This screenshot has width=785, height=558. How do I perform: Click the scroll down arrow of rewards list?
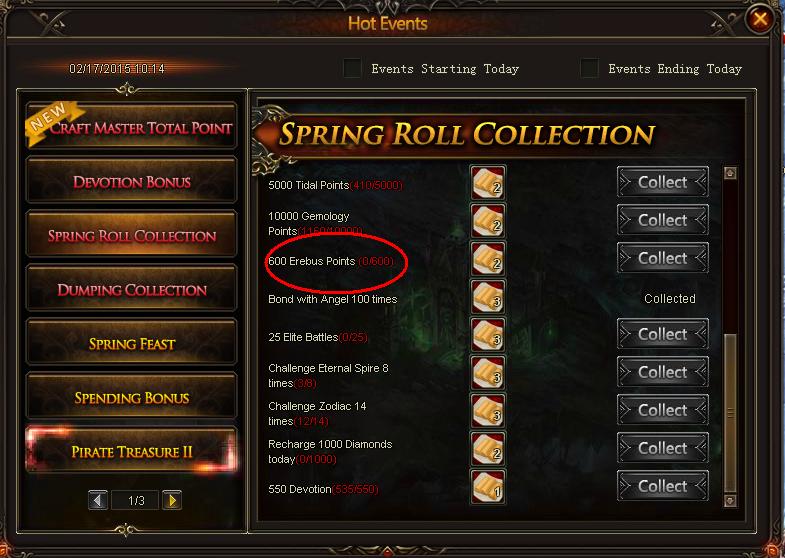(730, 500)
